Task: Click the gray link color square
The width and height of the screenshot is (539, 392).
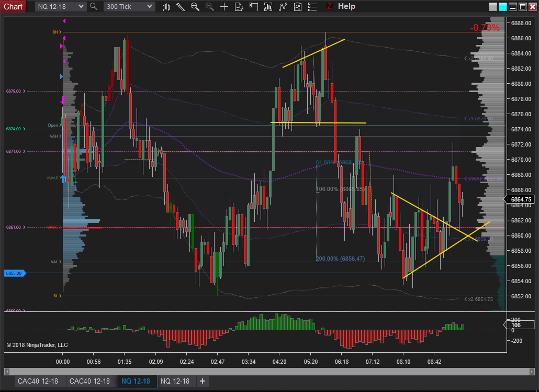Action: coord(492,6)
